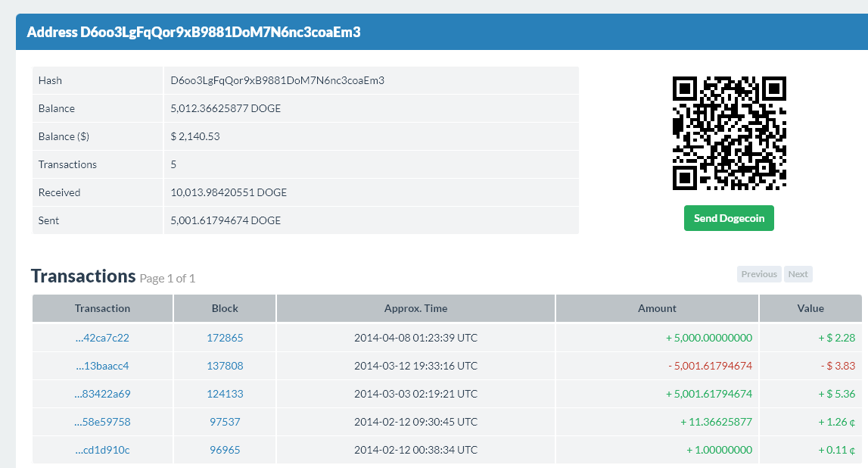The height and width of the screenshot is (468, 868).
Task: Click amount + 5,000.00000000
Action: pos(708,338)
